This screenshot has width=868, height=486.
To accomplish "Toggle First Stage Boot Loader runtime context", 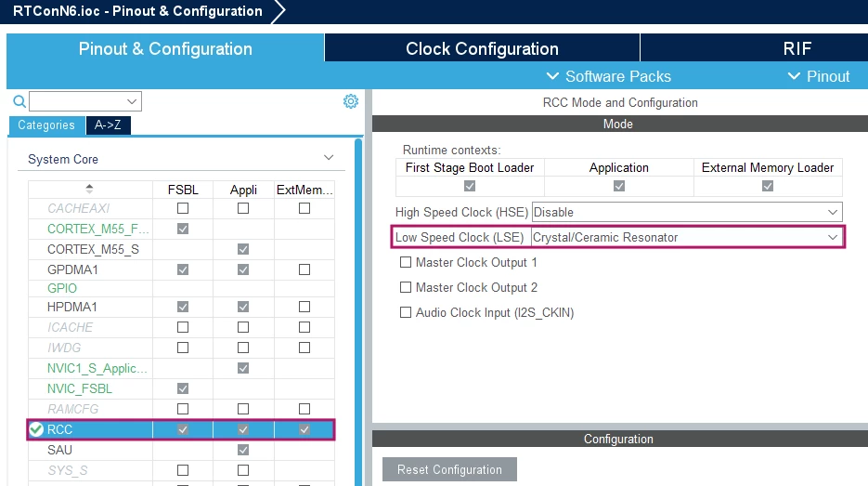I will (470, 186).
